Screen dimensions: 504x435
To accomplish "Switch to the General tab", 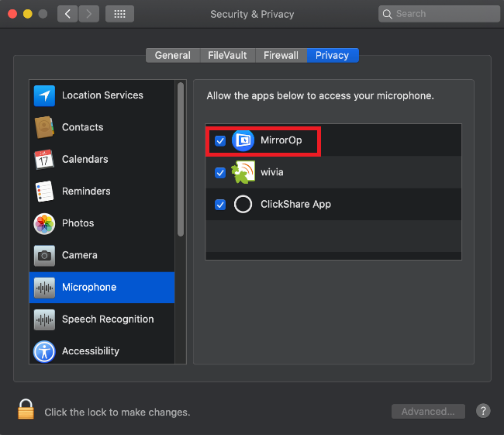I will (172, 55).
